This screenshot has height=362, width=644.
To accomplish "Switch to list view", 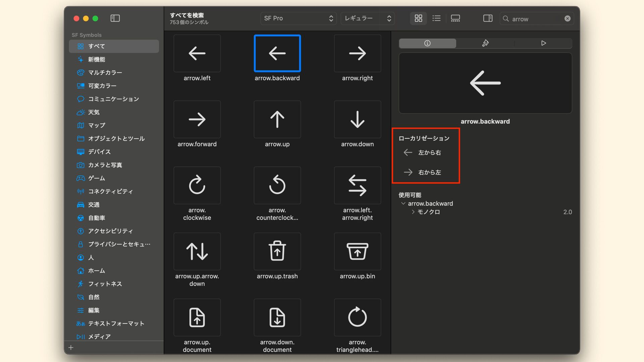I will 436,18.
